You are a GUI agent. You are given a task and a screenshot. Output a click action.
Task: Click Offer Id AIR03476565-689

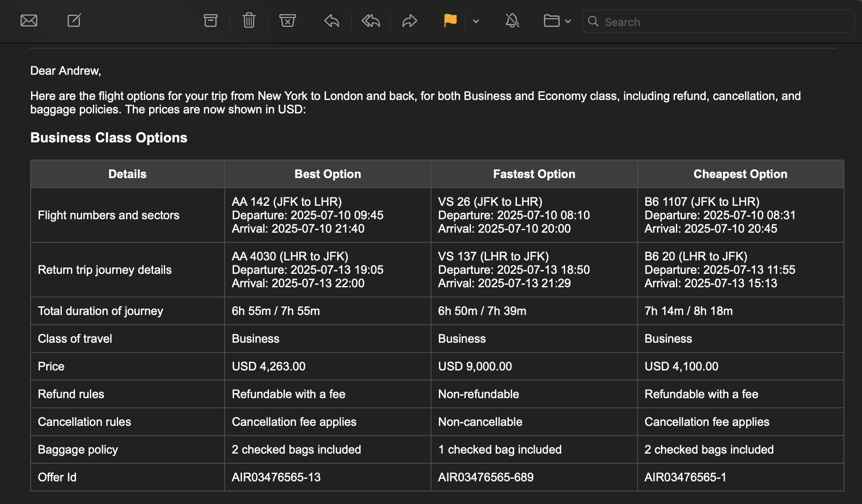pos(486,477)
